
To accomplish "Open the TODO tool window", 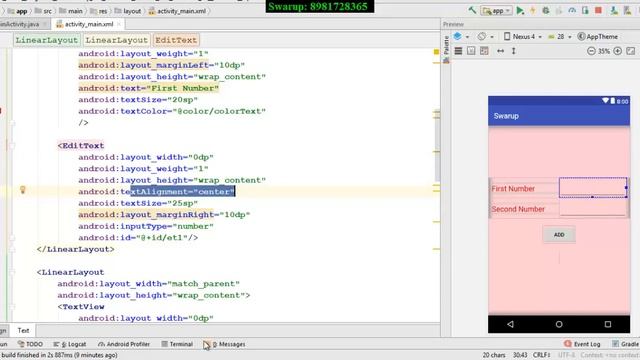I will [30, 344].
